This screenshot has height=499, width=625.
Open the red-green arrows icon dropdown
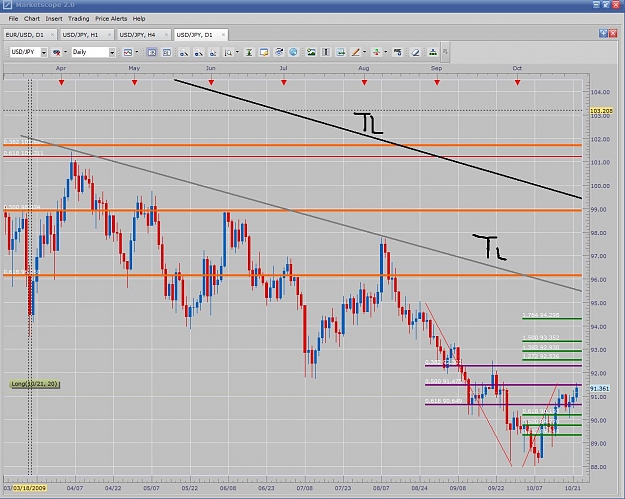coord(385,52)
